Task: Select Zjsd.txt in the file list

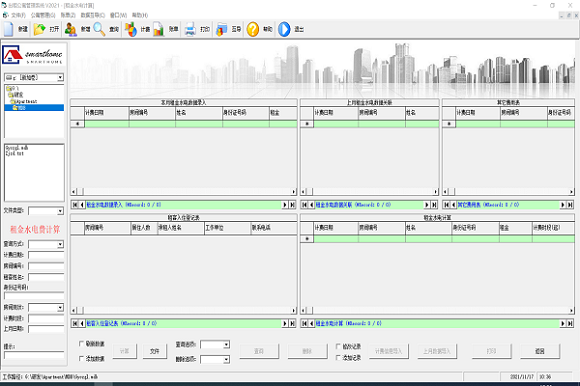Action: point(15,153)
